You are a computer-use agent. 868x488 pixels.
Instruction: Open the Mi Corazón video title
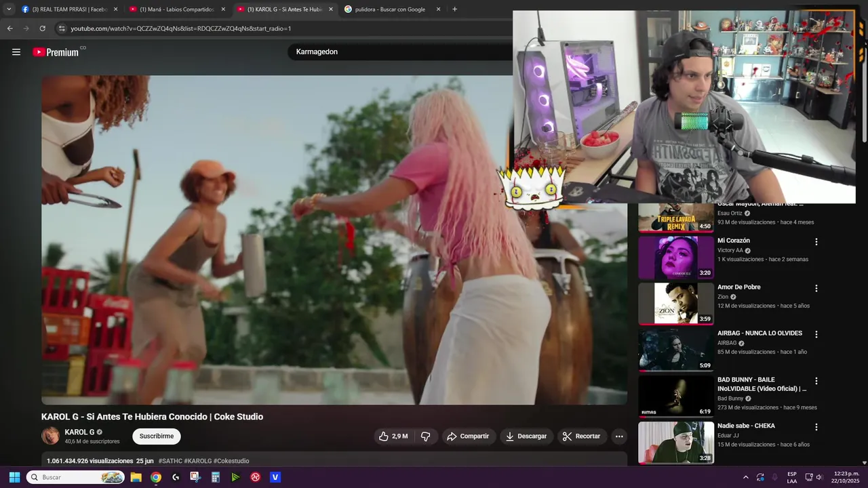[x=734, y=241]
